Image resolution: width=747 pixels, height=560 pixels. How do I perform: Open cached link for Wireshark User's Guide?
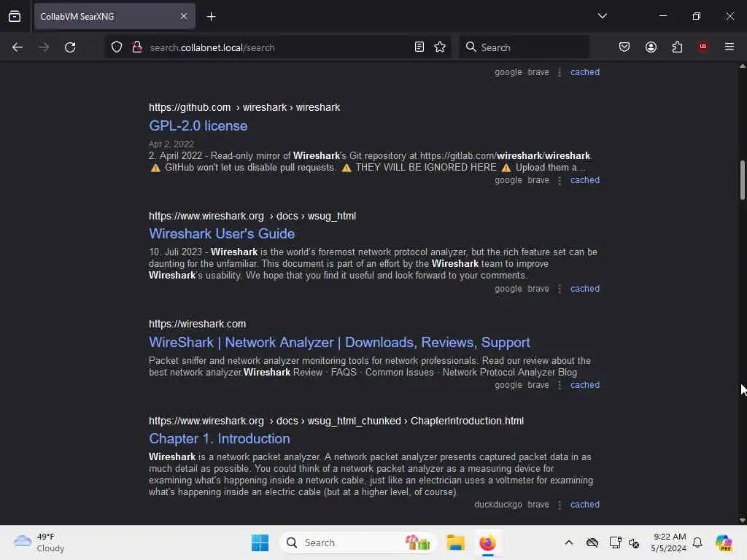(x=585, y=289)
